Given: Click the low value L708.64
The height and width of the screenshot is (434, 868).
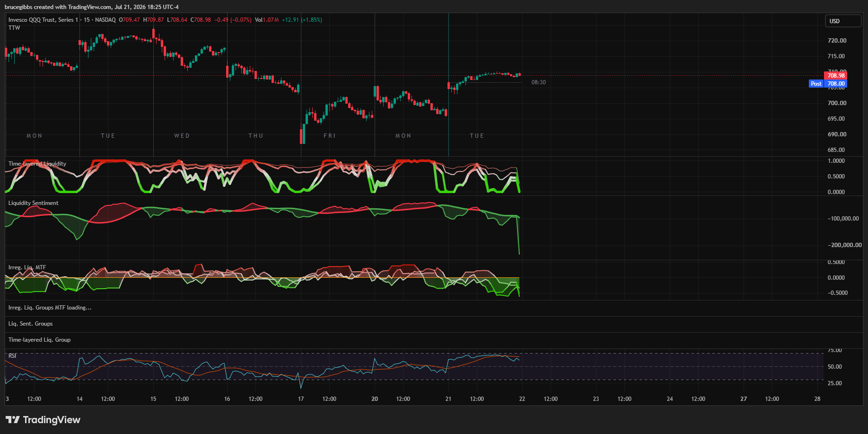Looking at the screenshot, I should [x=177, y=20].
